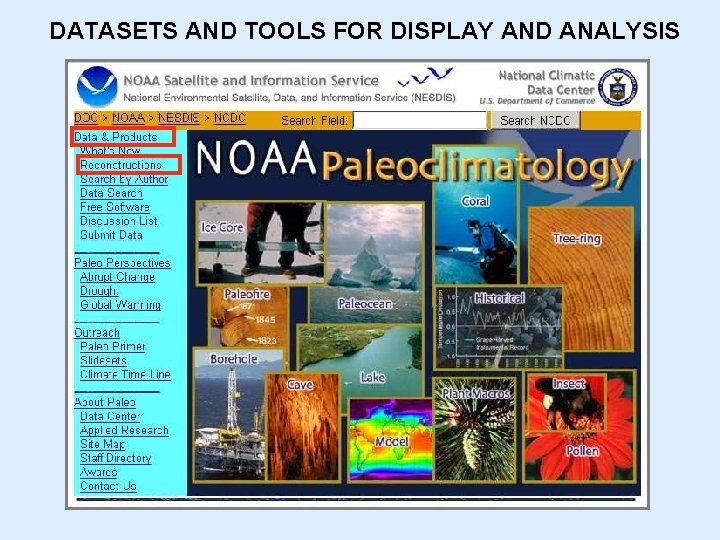Open the Staff Directory link

[116, 458]
